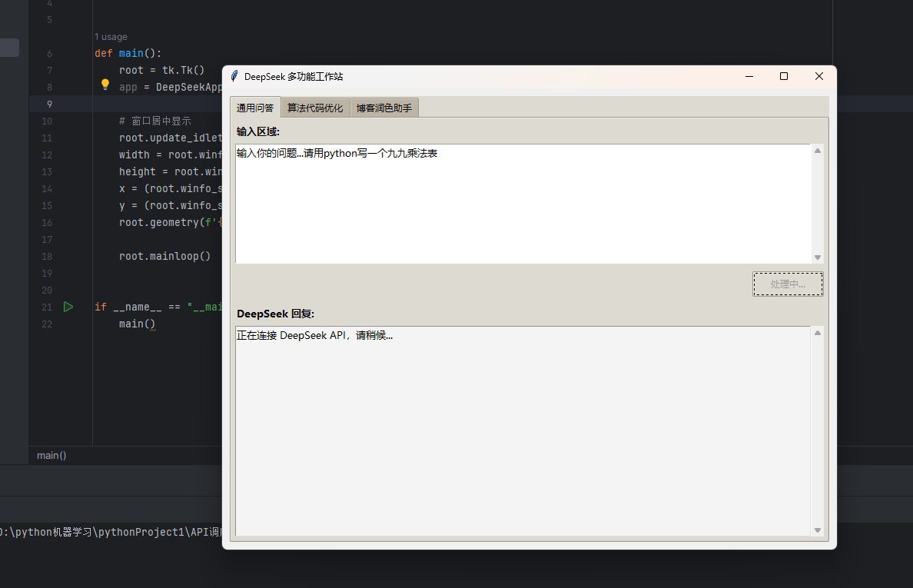Click inside the 输入区域 text box
This screenshot has width=913, height=588.
pos(523,204)
